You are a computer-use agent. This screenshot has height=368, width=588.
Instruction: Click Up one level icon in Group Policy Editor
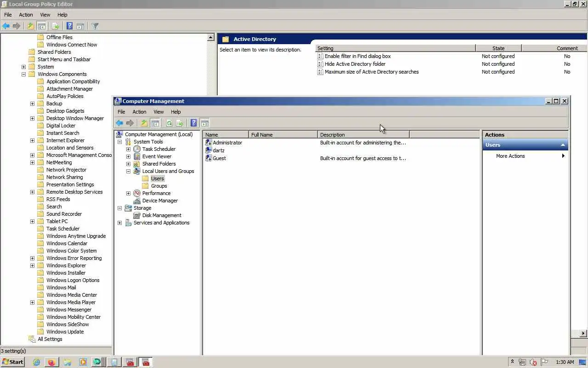click(x=31, y=26)
